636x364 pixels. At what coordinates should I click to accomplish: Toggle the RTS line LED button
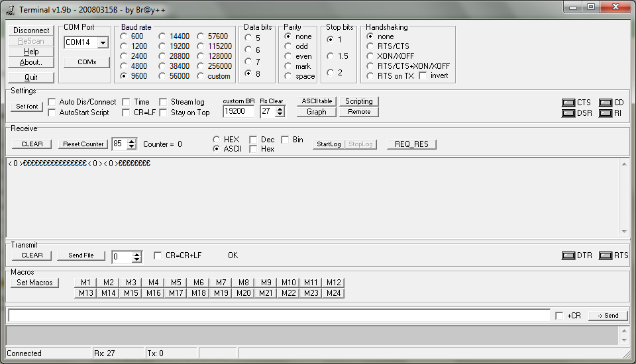point(605,255)
